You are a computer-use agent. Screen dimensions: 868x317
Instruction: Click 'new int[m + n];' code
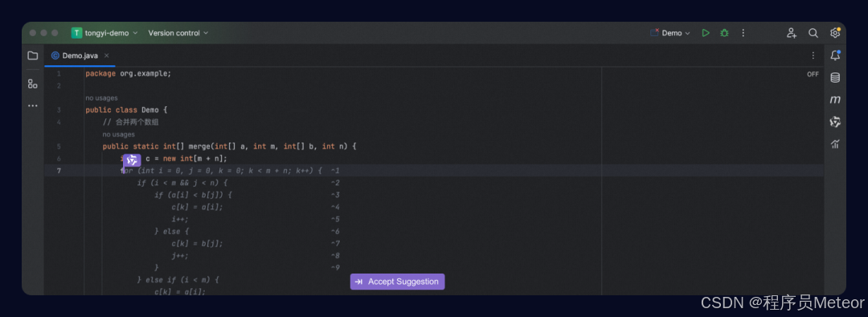pos(194,158)
